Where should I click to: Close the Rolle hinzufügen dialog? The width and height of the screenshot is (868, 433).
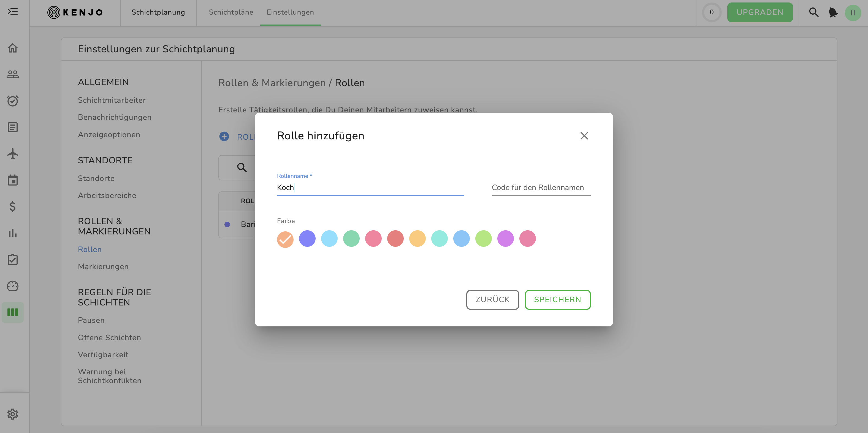point(584,136)
